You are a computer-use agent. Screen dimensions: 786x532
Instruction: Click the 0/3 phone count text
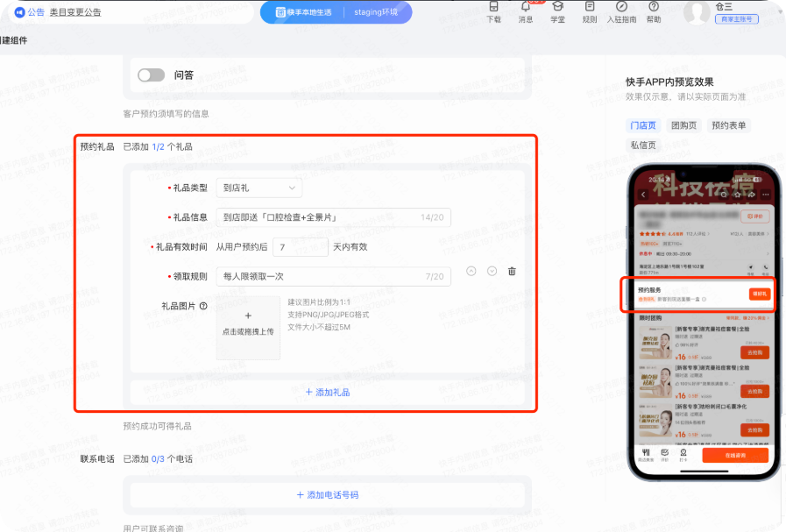point(158,459)
